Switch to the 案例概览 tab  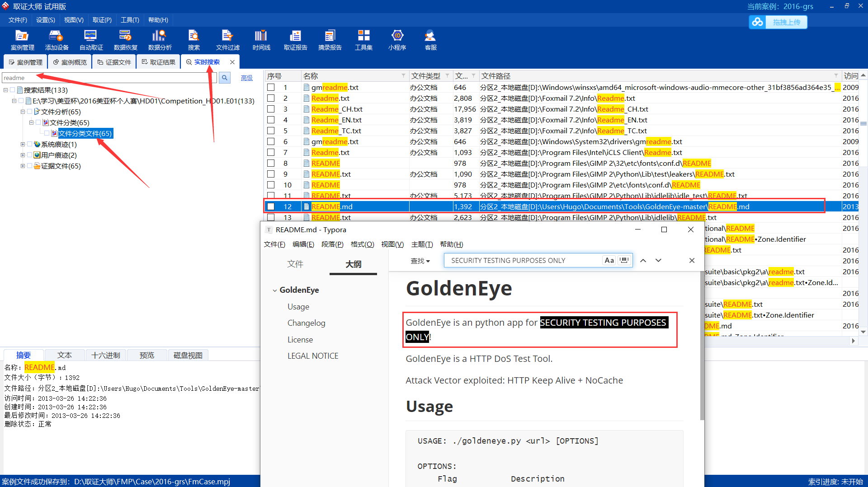point(70,62)
